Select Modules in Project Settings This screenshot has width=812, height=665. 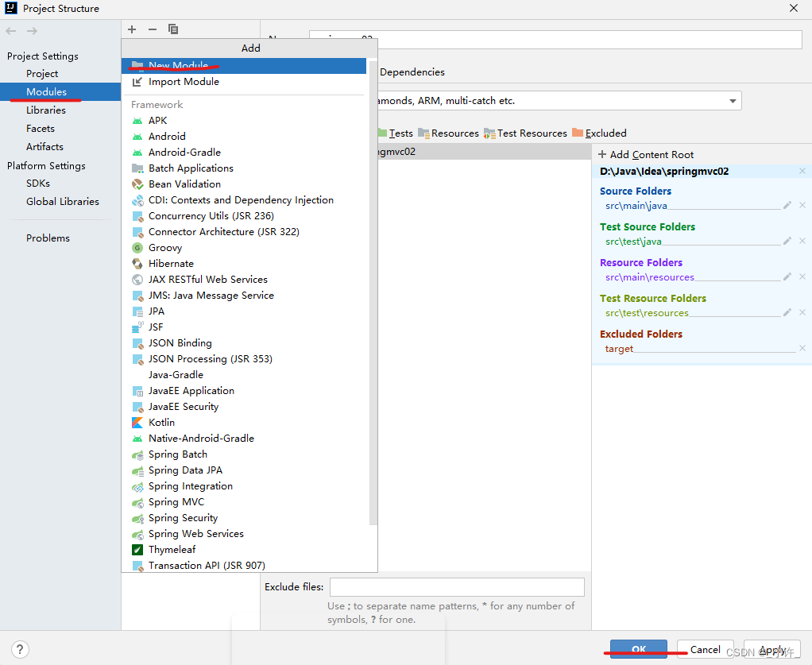60,91
